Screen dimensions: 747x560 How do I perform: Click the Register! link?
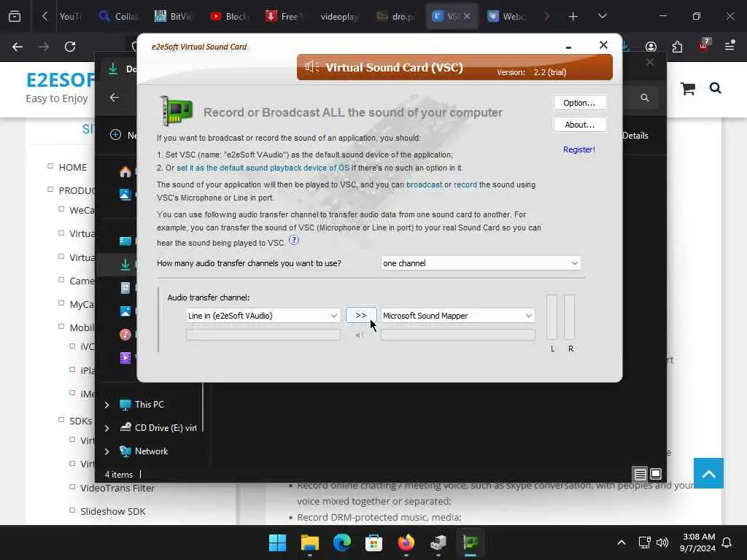pyautogui.click(x=578, y=149)
